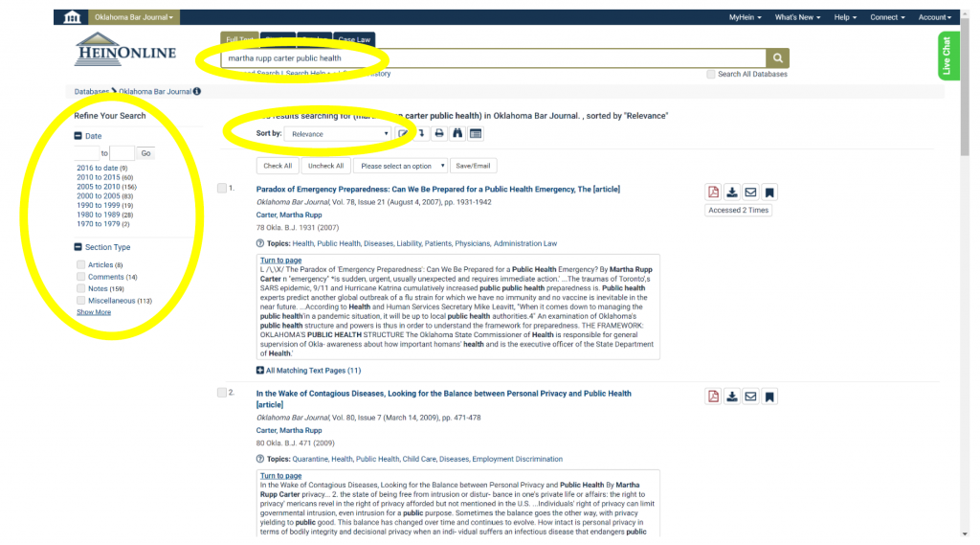Tick the Notes section type checkbox
The width and height of the screenshot is (980, 545).
coord(80,288)
